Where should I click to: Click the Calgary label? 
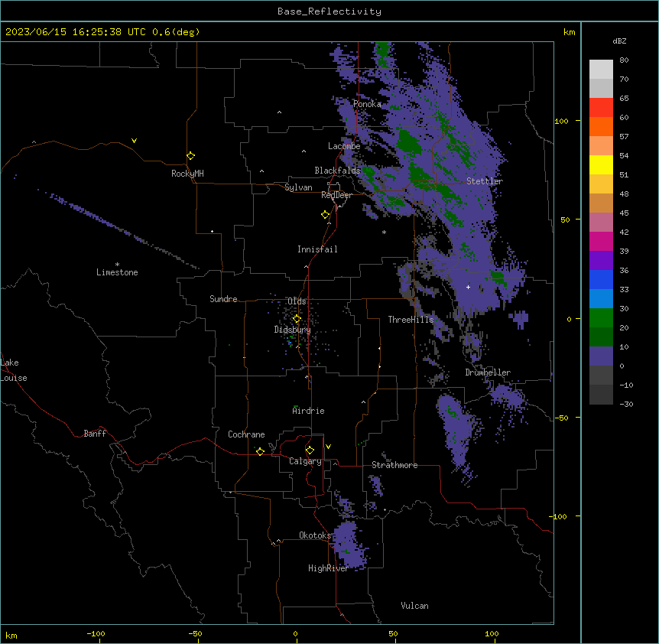coord(306,461)
